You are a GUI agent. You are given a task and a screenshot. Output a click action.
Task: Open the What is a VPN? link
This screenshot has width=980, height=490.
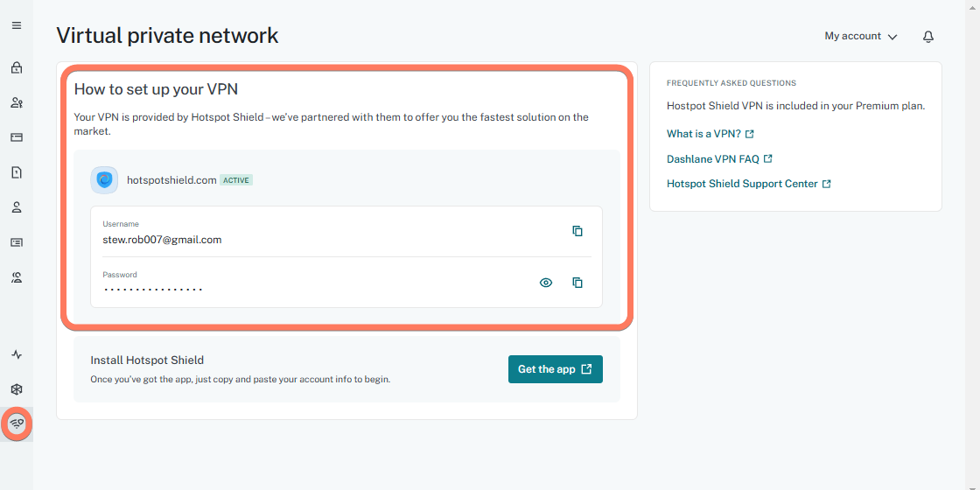point(710,134)
